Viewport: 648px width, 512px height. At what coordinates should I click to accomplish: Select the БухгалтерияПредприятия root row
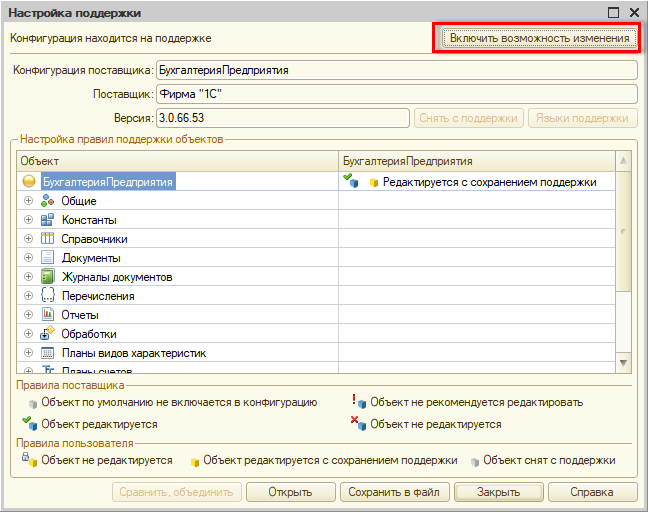point(108,182)
